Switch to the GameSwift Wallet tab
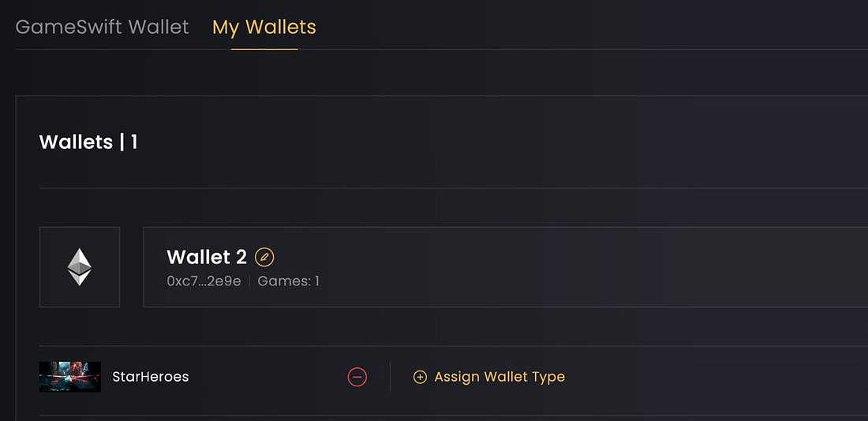This screenshot has width=868, height=421. (102, 27)
